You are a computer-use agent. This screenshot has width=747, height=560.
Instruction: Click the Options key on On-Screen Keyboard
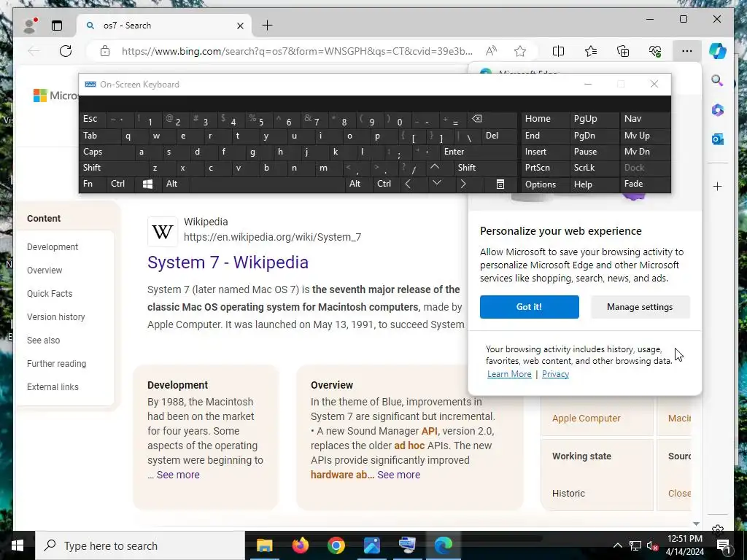545,184
